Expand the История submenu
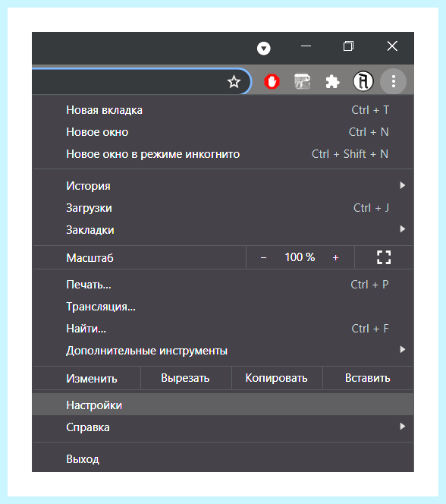The width and height of the screenshot is (446, 504). click(223, 186)
